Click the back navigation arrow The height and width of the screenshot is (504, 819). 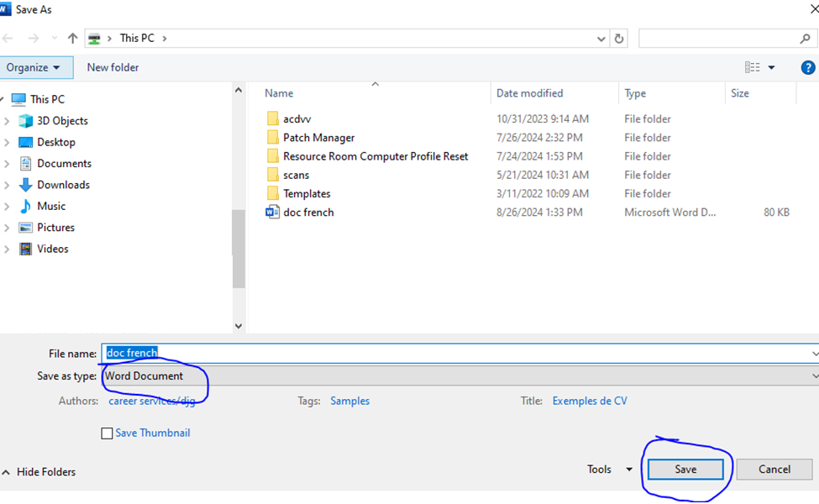[x=8, y=38]
